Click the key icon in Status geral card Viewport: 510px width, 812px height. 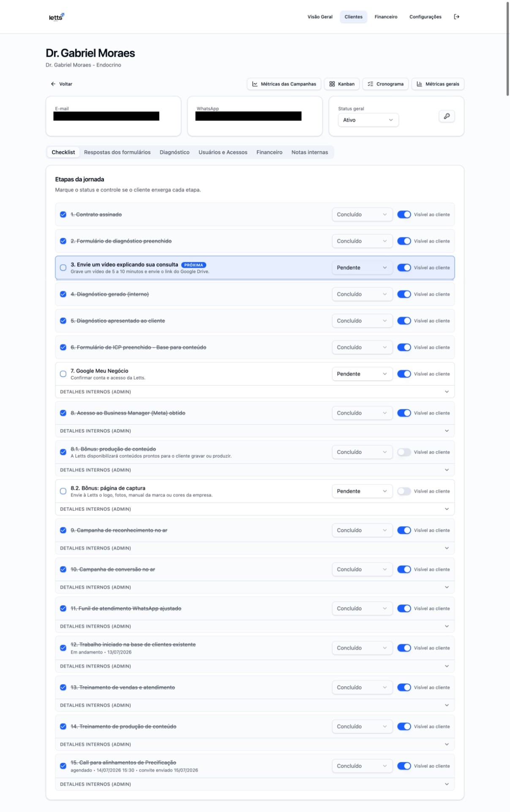(447, 116)
